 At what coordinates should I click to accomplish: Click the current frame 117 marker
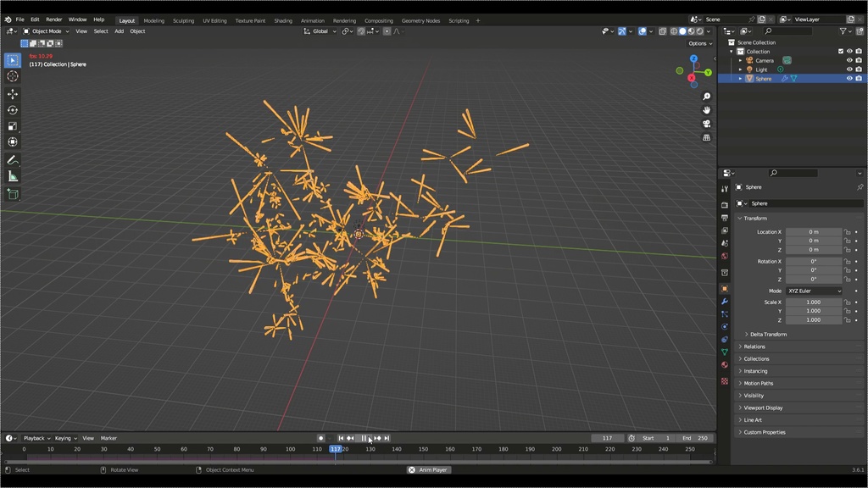click(x=336, y=449)
